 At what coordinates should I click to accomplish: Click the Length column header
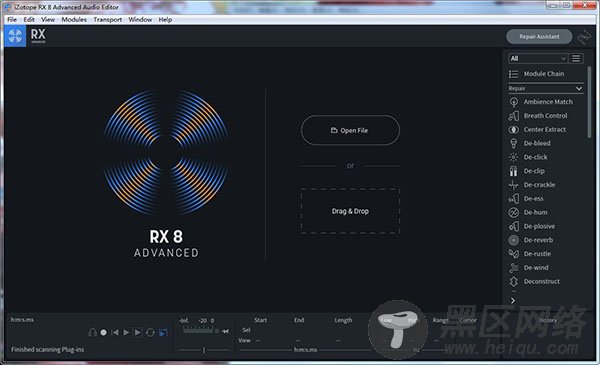click(x=343, y=320)
